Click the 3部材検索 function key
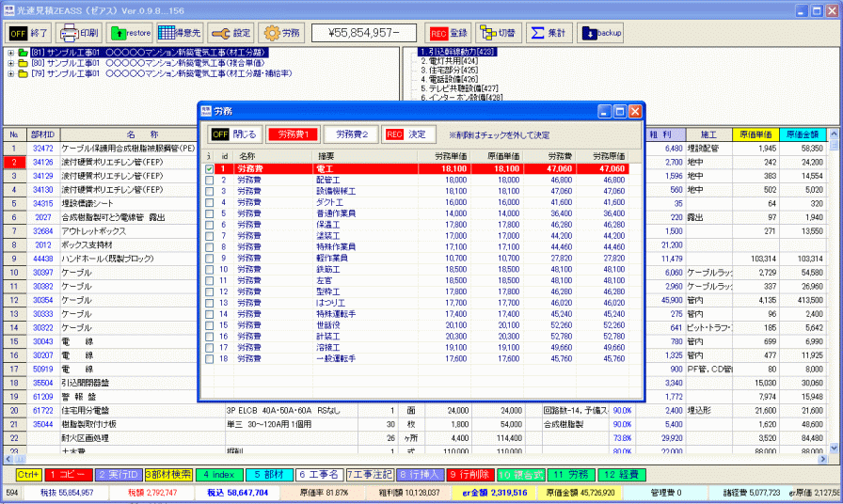The height and width of the screenshot is (504, 843). click(168, 475)
